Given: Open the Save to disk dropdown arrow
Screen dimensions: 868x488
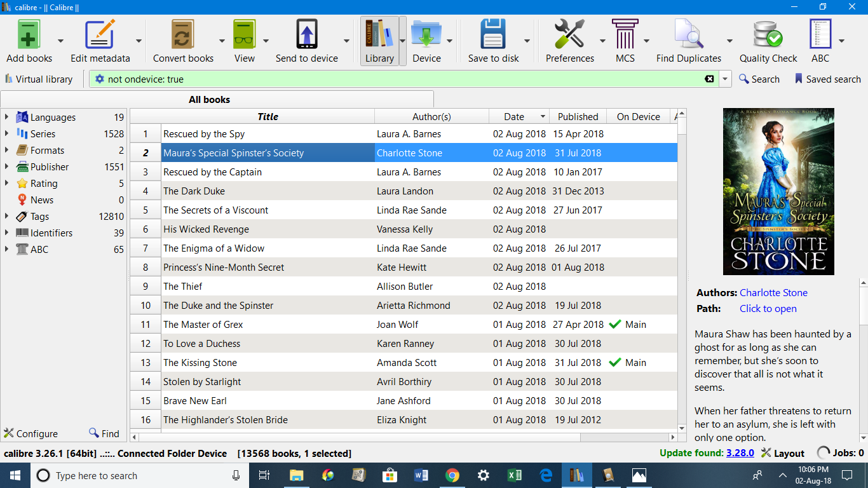Looking at the screenshot, I should click(x=527, y=41).
